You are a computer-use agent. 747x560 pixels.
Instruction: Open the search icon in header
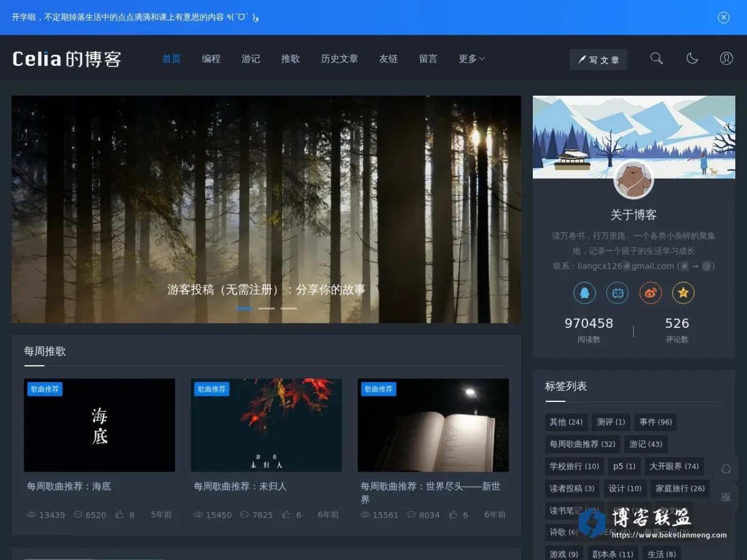pyautogui.click(x=656, y=58)
